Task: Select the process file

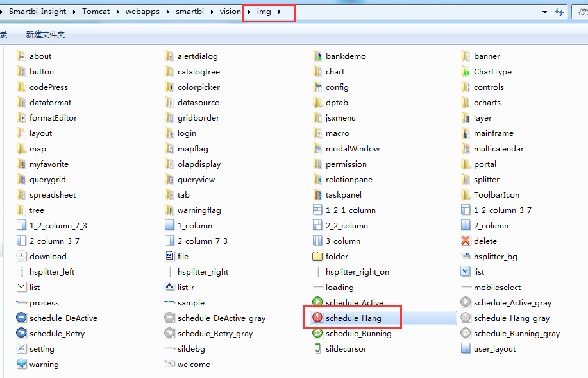Action: coord(38,302)
